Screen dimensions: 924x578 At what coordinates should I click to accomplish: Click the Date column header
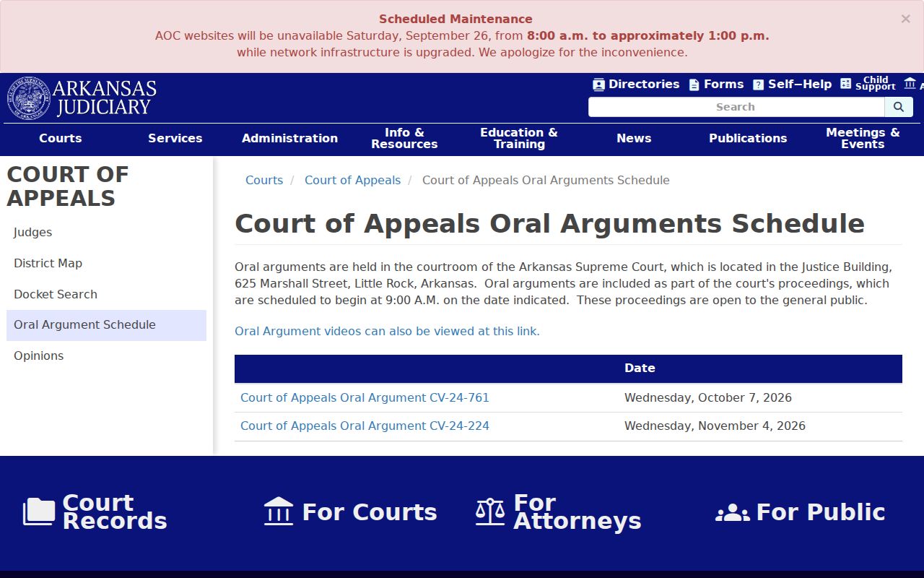(x=640, y=368)
